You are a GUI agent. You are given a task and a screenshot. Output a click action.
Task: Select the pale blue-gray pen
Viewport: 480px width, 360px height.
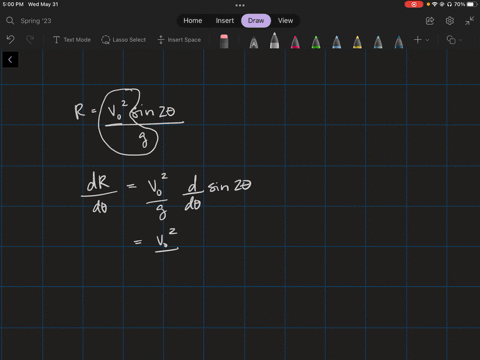click(378, 42)
